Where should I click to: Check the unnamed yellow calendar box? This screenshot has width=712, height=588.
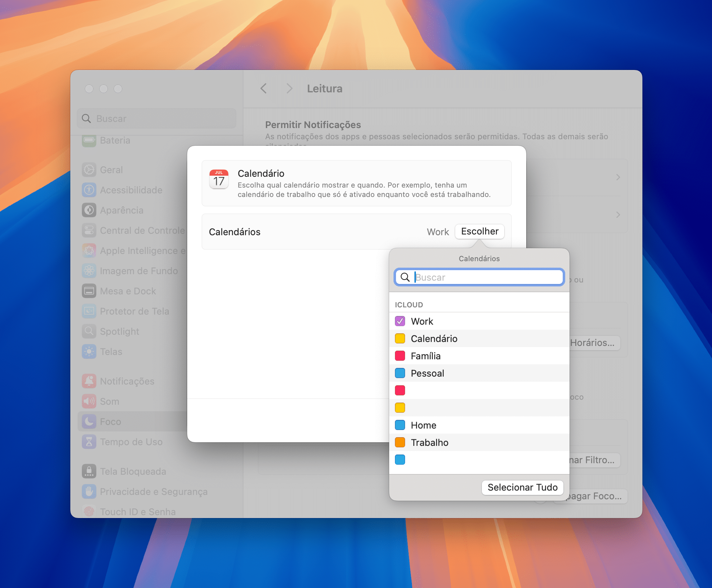[x=400, y=408]
